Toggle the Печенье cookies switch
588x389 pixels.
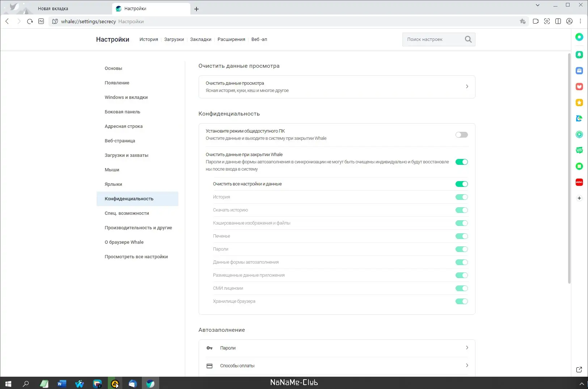(x=462, y=236)
